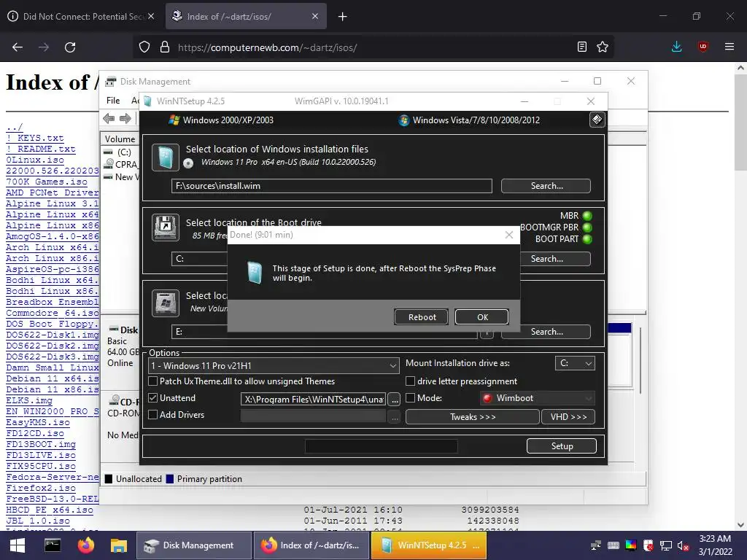This screenshot has width=747, height=560.
Task: Click the padlock site information icon
Action: click(165, 47)
